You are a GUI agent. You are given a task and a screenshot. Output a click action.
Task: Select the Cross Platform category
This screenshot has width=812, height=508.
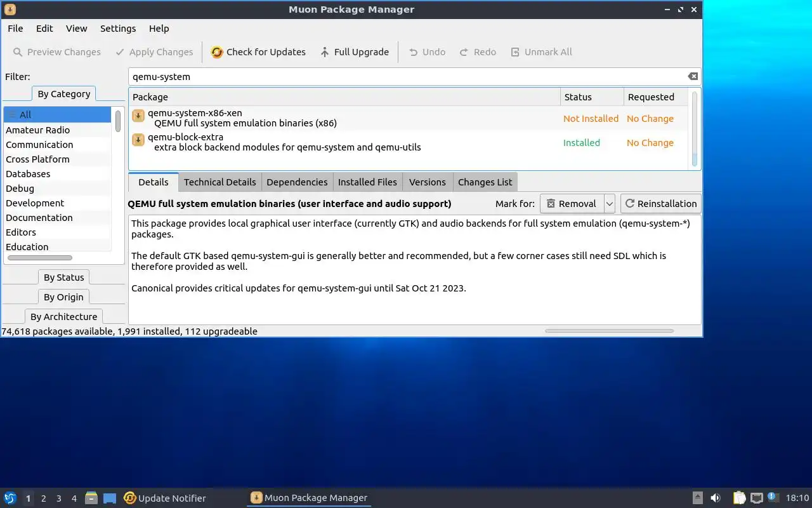57,159
